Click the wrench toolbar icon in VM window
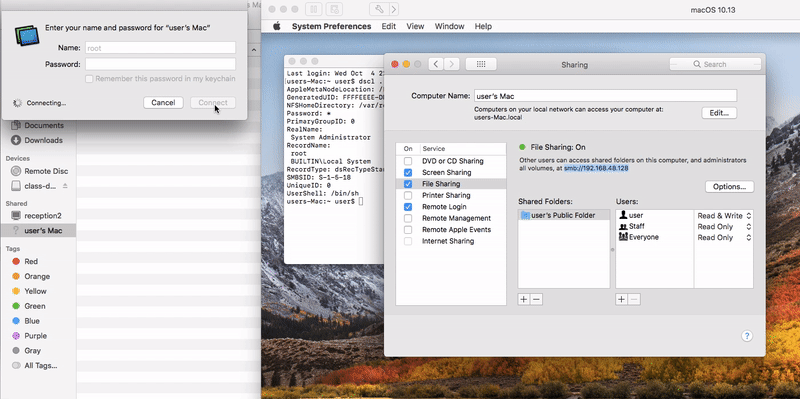This screenshot has width=800, height=399. (x=379, y=9)
